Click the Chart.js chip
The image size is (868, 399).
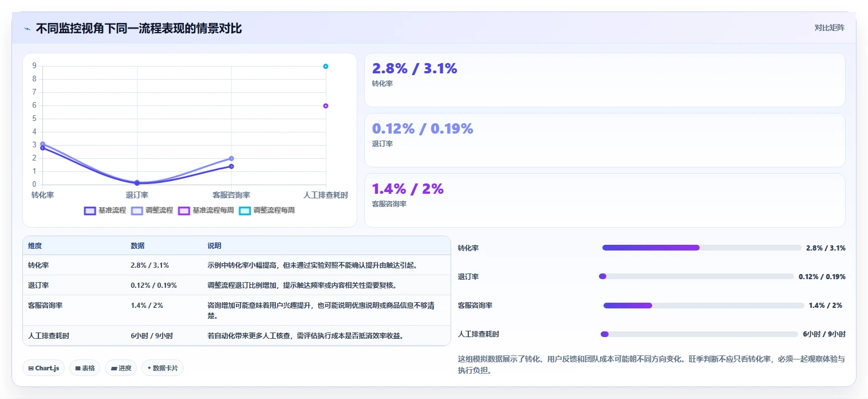[44, 368]
